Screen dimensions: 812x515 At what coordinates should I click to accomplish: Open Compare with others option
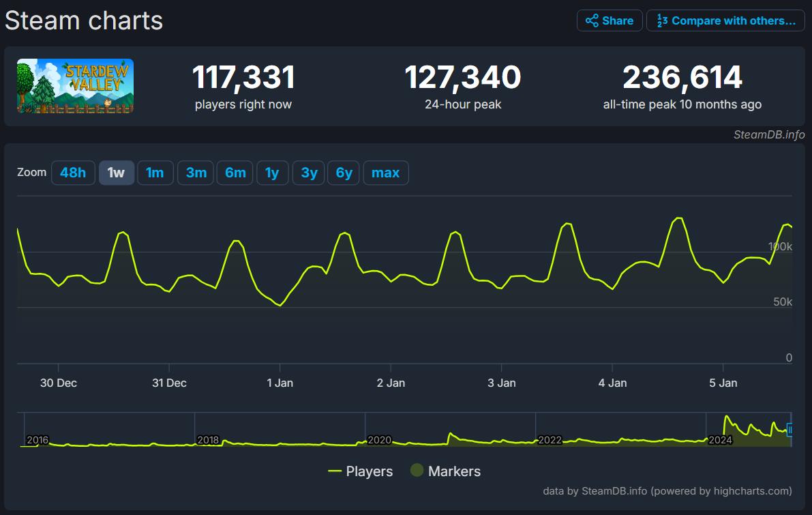(725, 20)
